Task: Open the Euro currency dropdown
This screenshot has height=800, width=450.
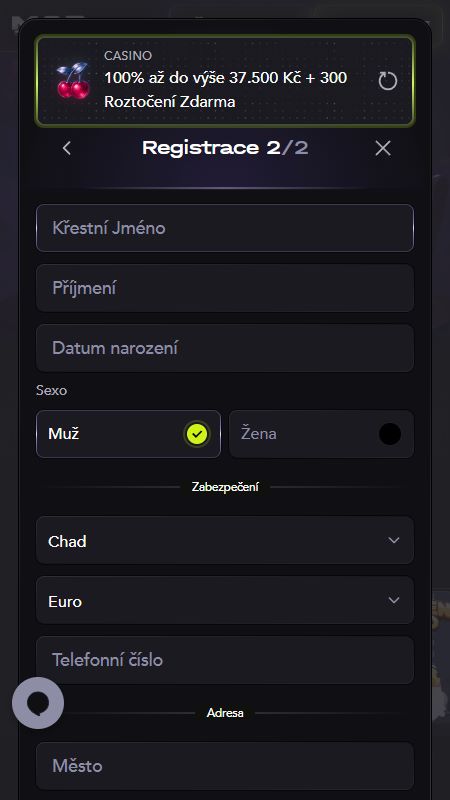Action: (225, 601)
